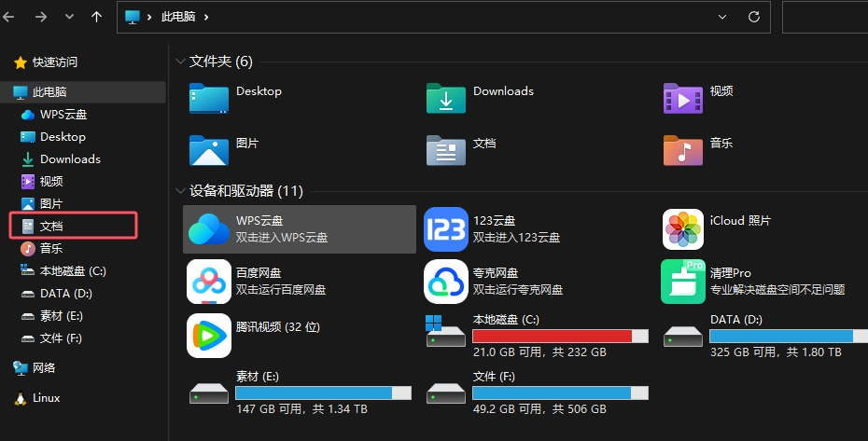The height and width of the screenshot is (441, 868).
Task: Click text 325 GB 可用, 共 1.80 TB
Action: pos(777,351)
